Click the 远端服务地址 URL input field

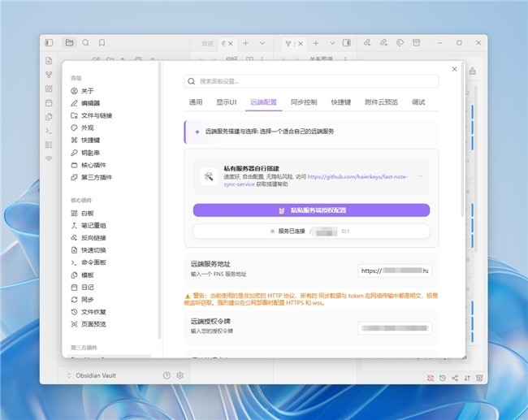[x=395, y=271]
